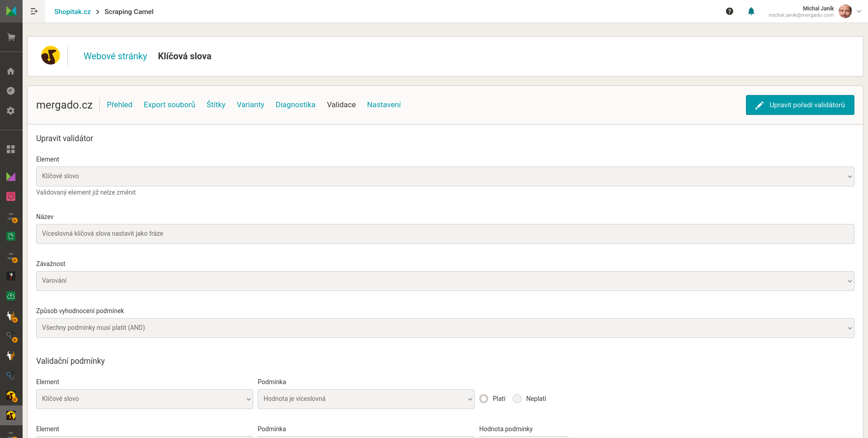This screenshot has height=438, width=868.
Task: Toggle the sidebar menu collapse icon
Action: (x=34, y=11)
